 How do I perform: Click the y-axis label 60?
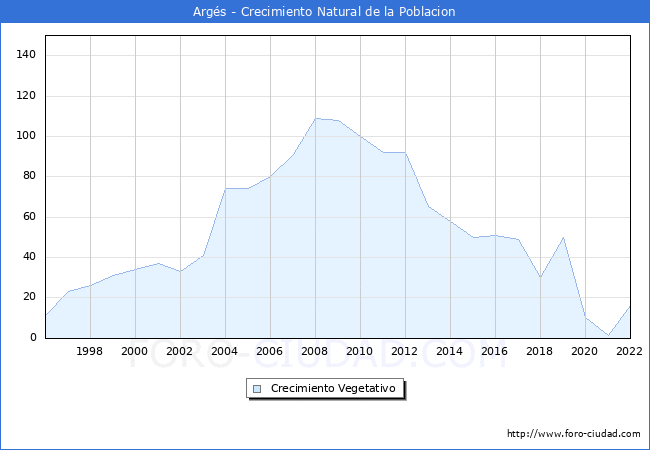[x=29, y=216]
